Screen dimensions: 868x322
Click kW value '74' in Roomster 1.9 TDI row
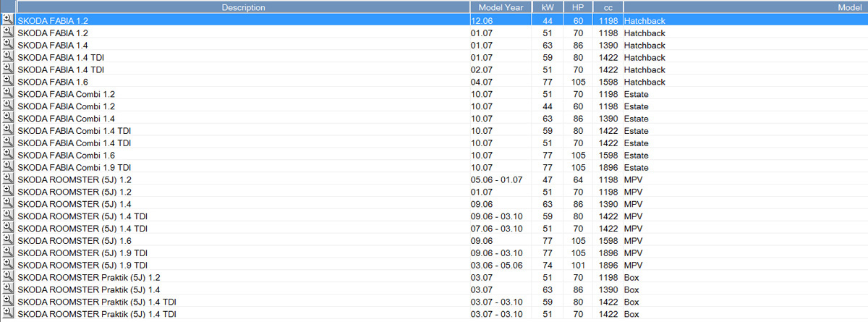[x=548, y=265]
